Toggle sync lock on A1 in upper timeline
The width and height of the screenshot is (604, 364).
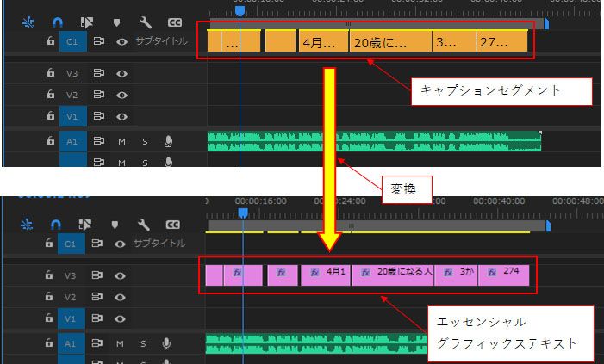99,141
